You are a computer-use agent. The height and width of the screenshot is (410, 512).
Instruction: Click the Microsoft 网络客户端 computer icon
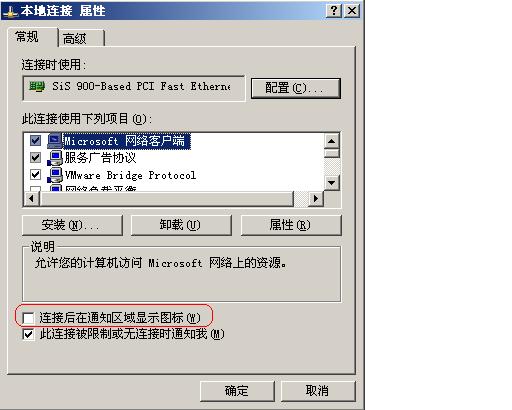click(55, 141)
